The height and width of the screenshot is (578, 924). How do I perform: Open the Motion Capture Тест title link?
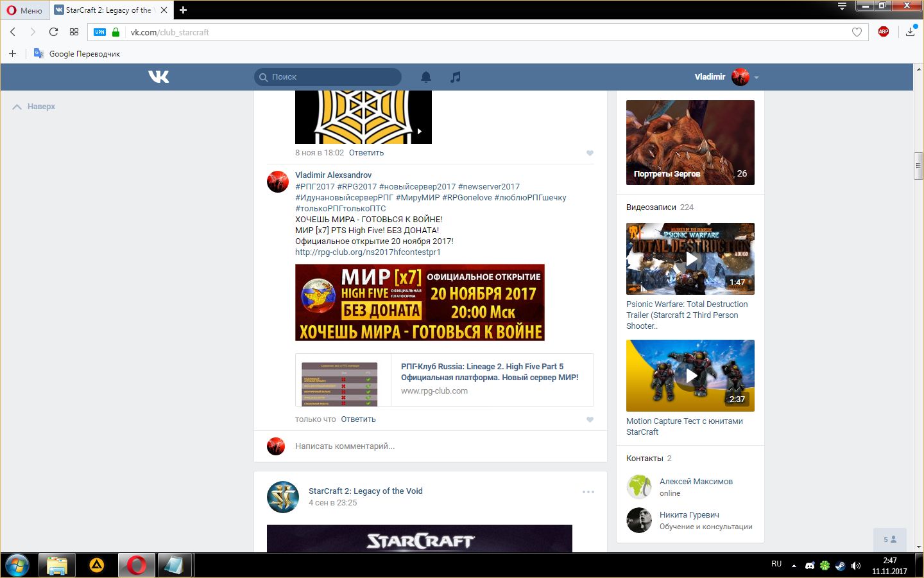(x=685, y=426)
